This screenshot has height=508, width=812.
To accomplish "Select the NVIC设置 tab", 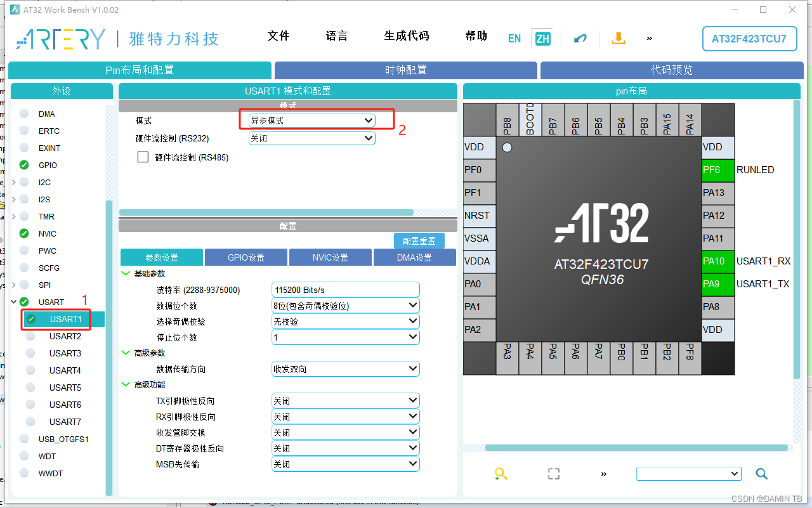I will tap(331, 257).
